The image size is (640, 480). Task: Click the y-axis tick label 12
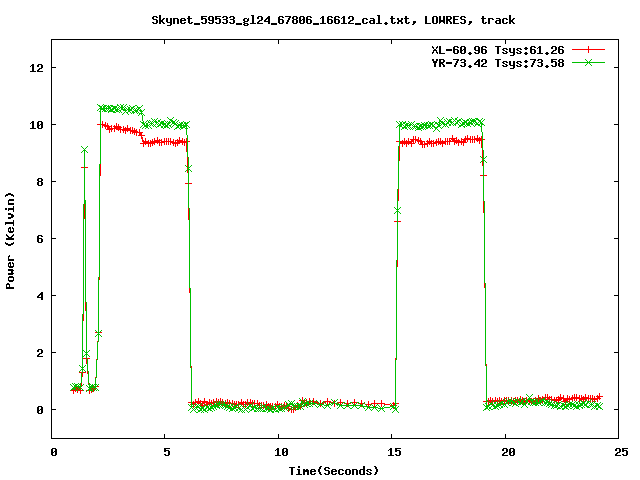[36, 68]
